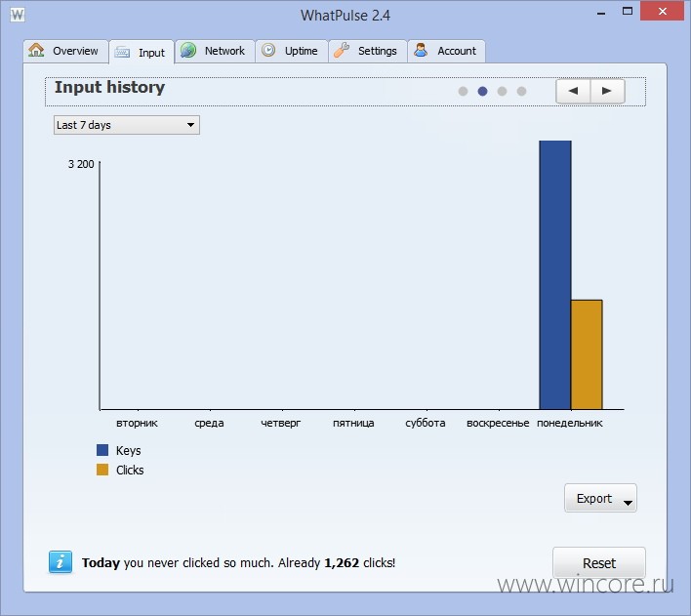Select the first page indicator dot
691x616 pixels.
coord(463,91)
